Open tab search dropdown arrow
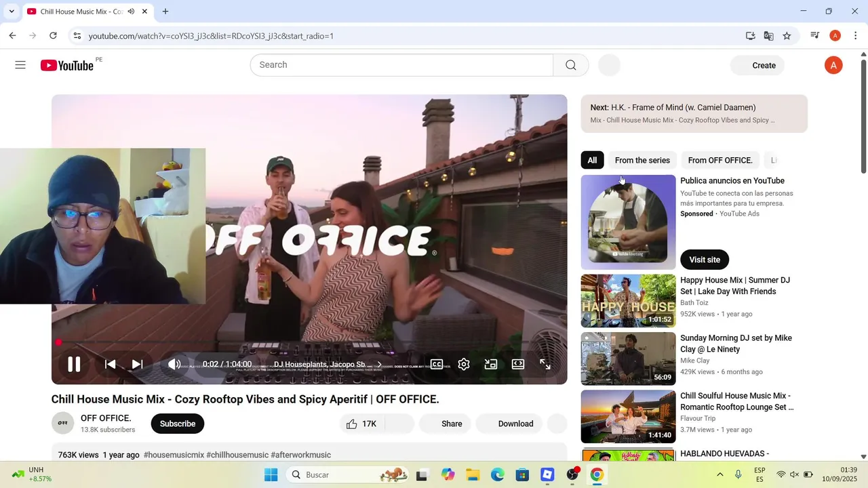868x488 pixels. 12,12
